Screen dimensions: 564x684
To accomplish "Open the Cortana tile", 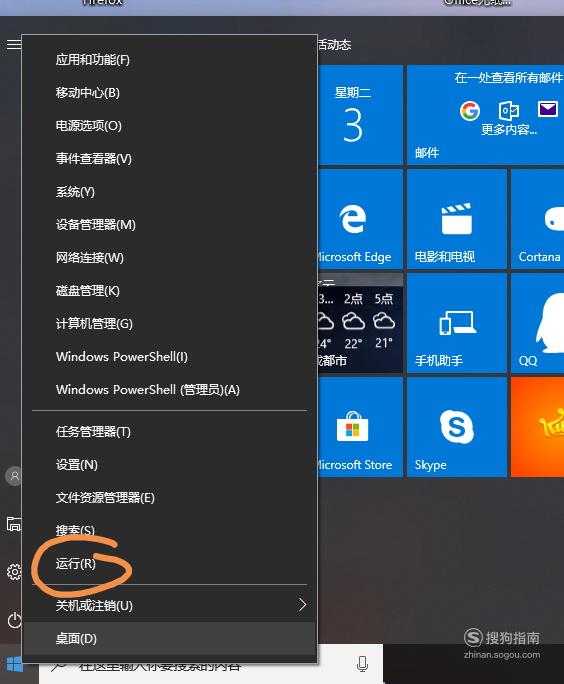I will point(537,219).
